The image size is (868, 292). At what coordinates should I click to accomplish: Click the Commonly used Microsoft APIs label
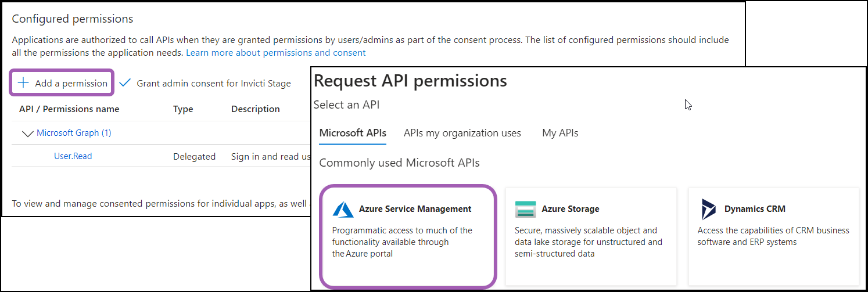tap(400, 163)
